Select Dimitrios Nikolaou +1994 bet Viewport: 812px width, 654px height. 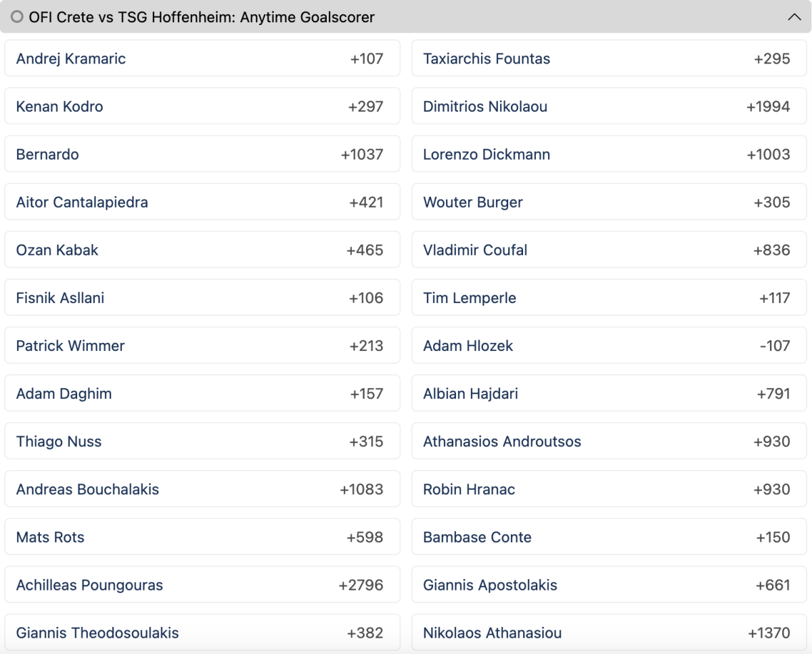(609, 106)
